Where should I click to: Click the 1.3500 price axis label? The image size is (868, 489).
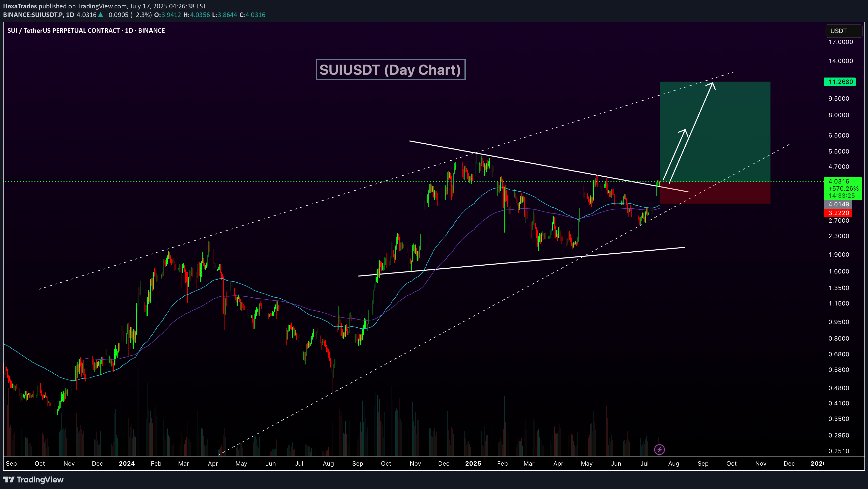[x=839, y=288]
